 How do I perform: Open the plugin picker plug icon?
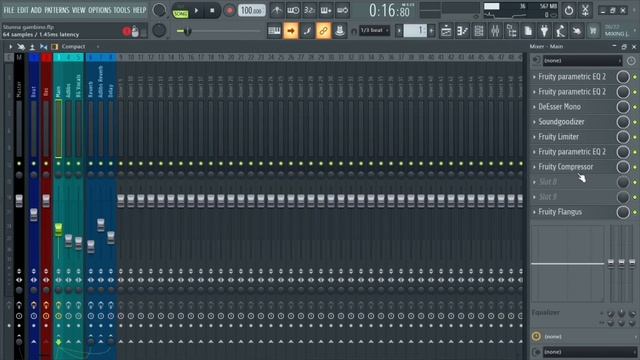[544, 31]
